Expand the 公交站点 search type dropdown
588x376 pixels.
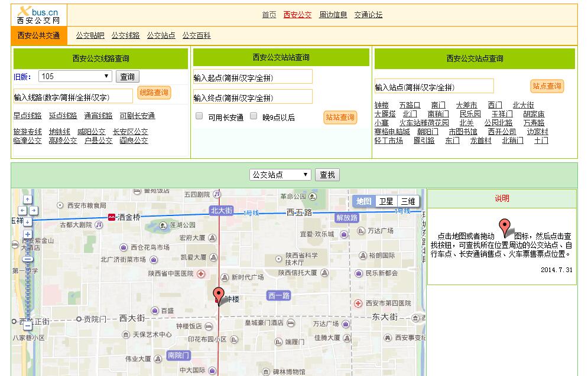pyautogui.click(x=280, y=175)
